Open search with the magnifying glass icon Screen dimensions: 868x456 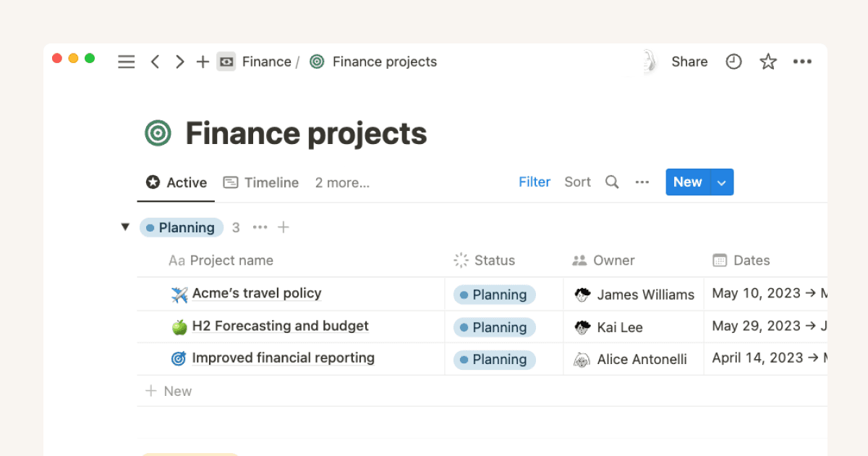pyautogui.click(x=612, y=182)
